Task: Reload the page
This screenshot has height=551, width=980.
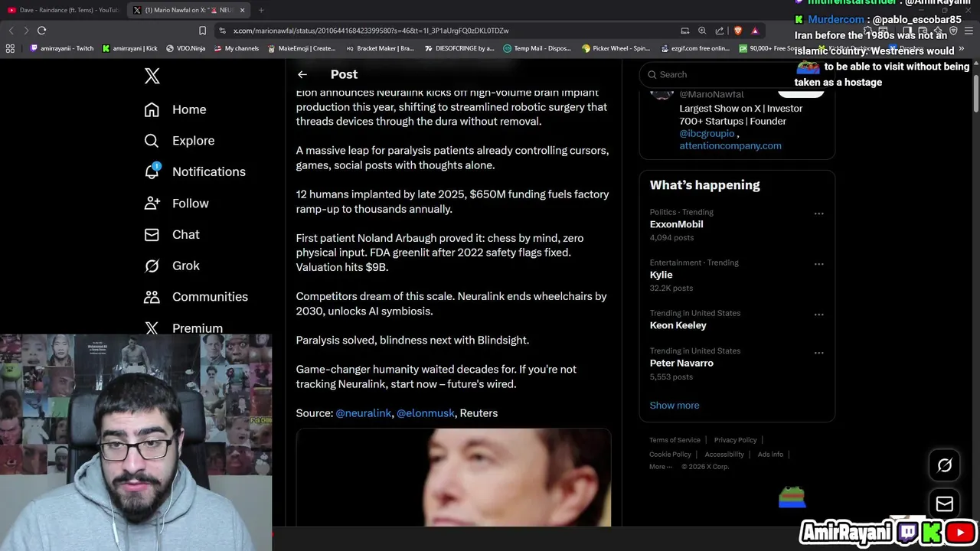Action: pos(41,31)
